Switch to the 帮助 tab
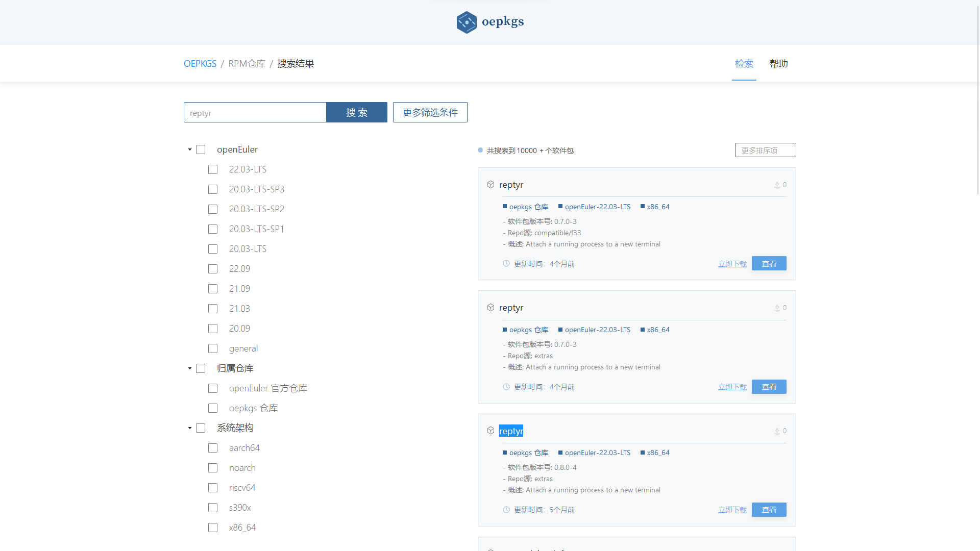Image resolution: width=980 pixels, height=551 pixels. tap(778, 64)
